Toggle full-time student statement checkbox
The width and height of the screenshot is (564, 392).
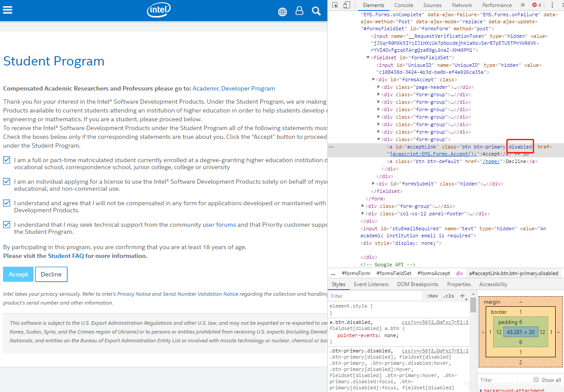click(x=7, y=160)
